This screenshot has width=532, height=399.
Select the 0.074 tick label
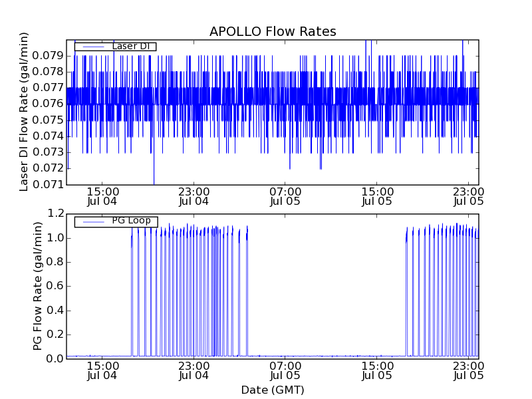point(48,136)
